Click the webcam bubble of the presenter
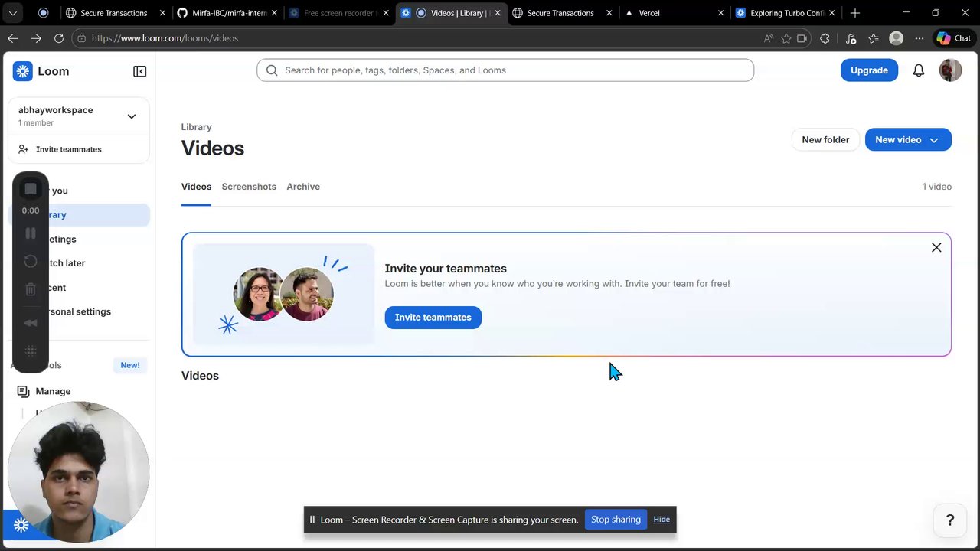Image resolution: width=980 pixels, height=551 pixels. click(x=78, y=472)
